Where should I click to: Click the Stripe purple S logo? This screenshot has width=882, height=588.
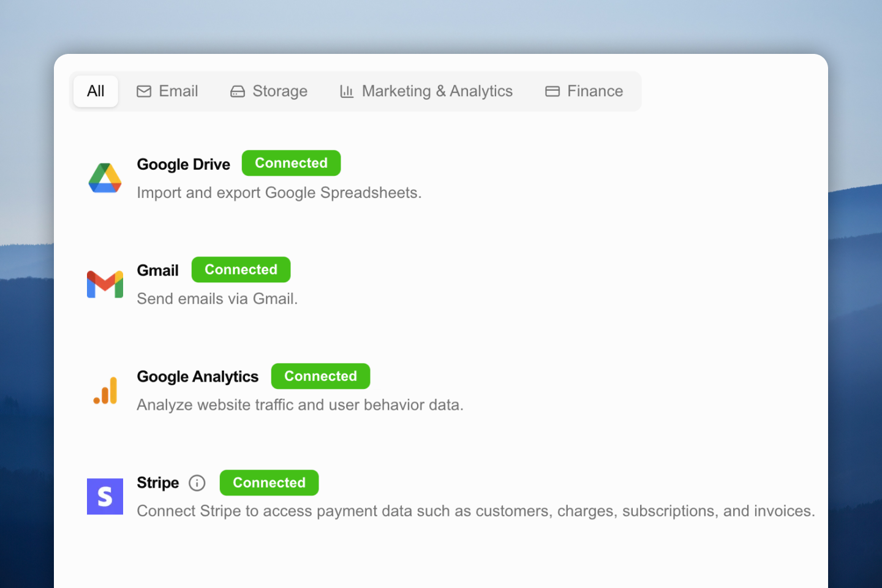[105, 496]
